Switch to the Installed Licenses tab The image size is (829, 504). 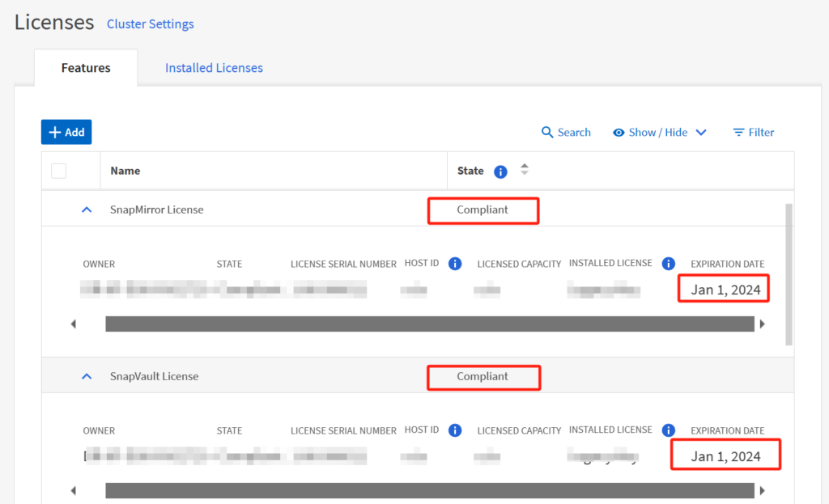[214, 68]
